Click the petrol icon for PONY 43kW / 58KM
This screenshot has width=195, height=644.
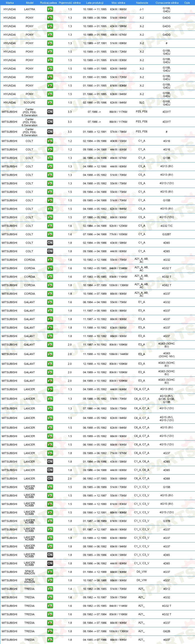[x=50, y=26]
